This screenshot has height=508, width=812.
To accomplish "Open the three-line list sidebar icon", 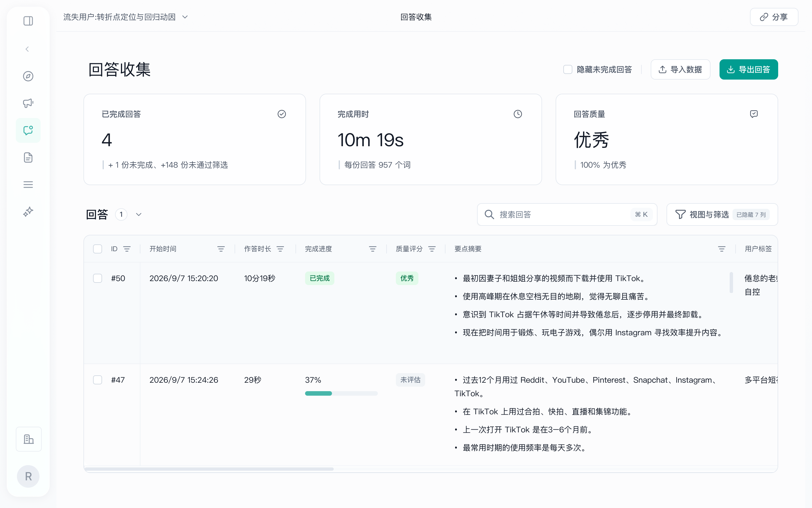I will [28, 185].
